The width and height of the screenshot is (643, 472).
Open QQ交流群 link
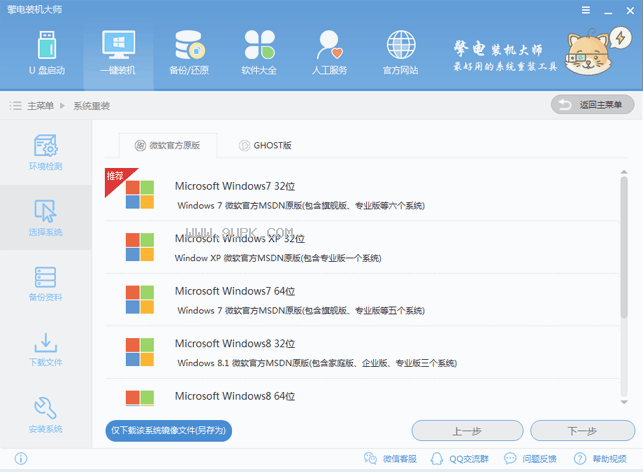(x=460, y=458)
